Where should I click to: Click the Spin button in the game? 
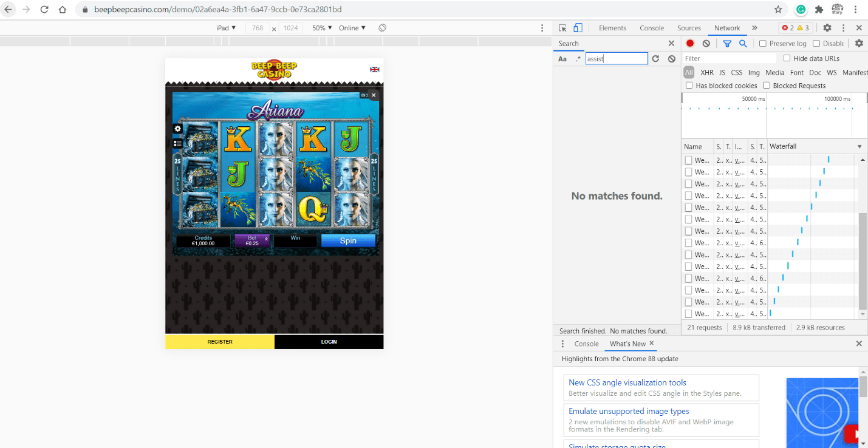pyautogui.click(x=348, y=240)
